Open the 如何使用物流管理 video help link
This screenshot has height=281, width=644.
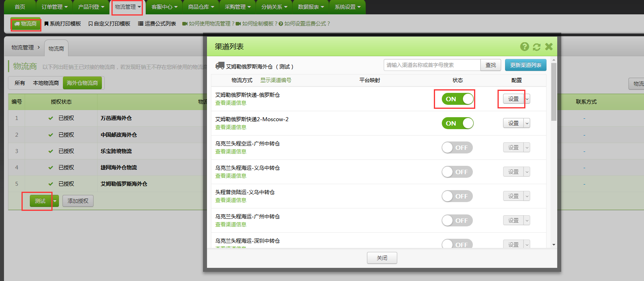(x=209, y=24)
